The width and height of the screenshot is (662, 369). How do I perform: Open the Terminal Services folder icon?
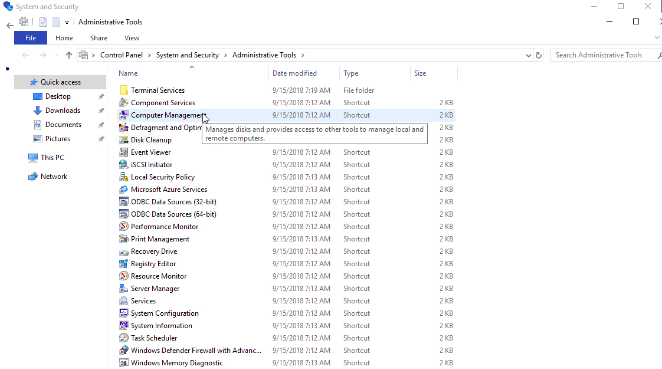click(123, 90)
